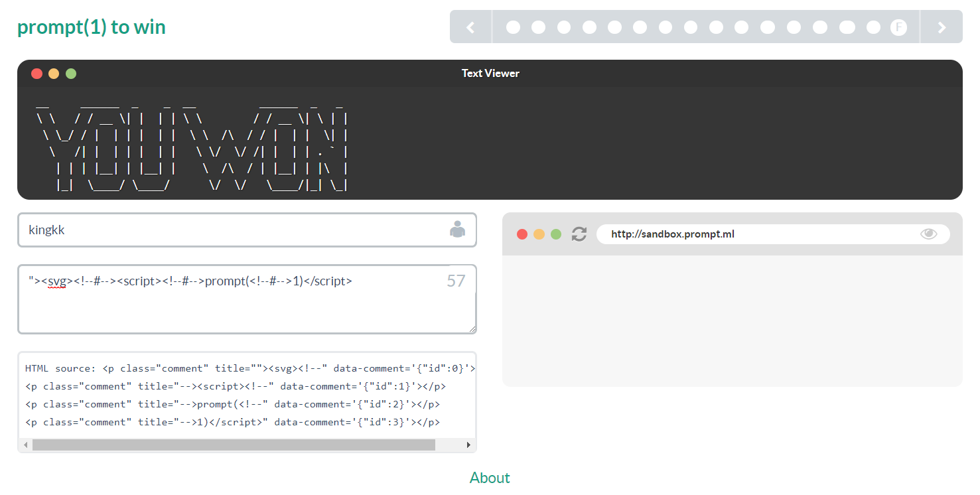Image resolution: width=980 pixels, height=495 pixels.
Task: Click the left arrow of the HTML source scrollbar
Action: [x=25, y=445]
